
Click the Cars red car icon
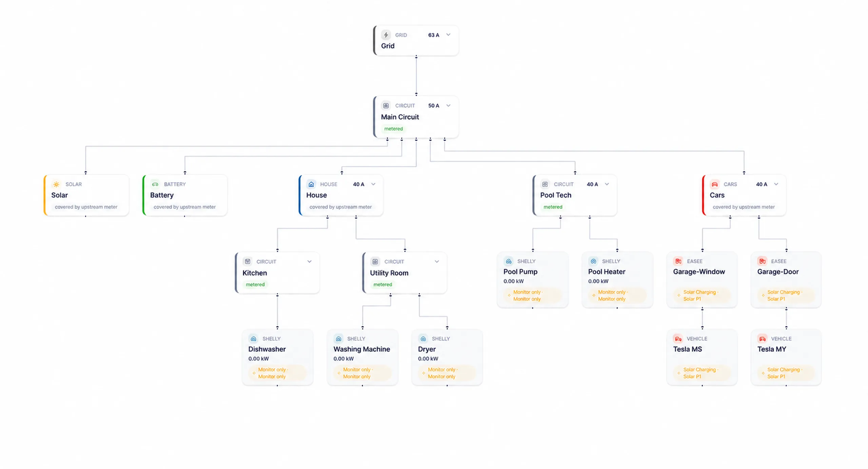tap(715, 184)
